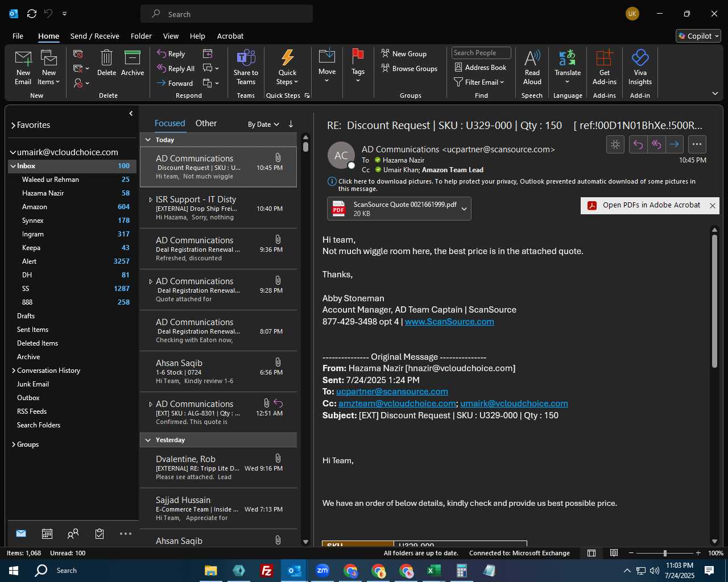Viewport: 728px width, 582px height.
Task: Open Filter Email dropdown
Action: click(479, 82)
